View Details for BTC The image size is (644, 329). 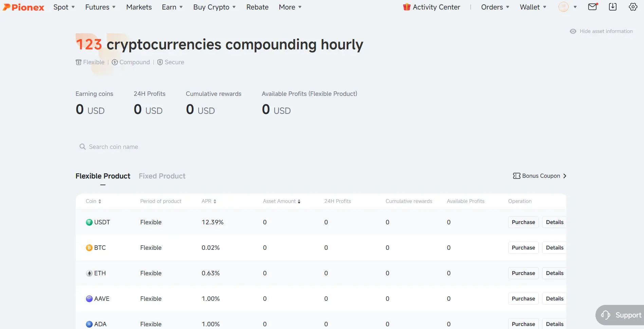[555, 248]
